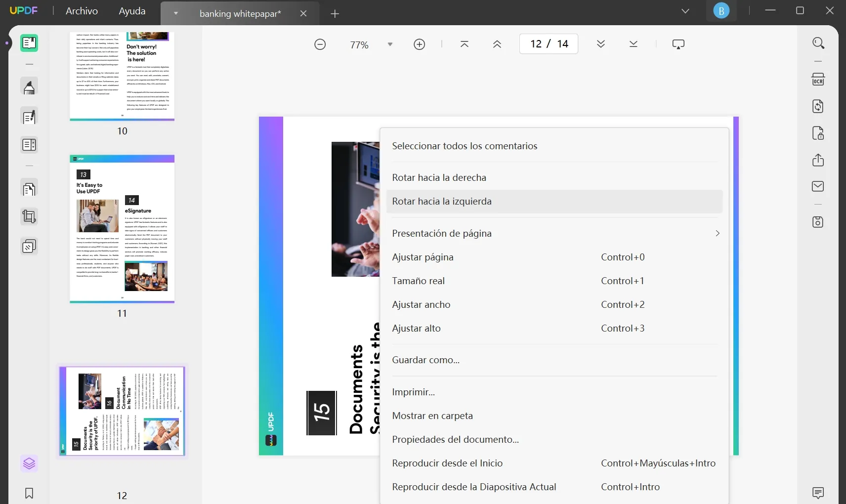Select Ajustar página option

554,257
